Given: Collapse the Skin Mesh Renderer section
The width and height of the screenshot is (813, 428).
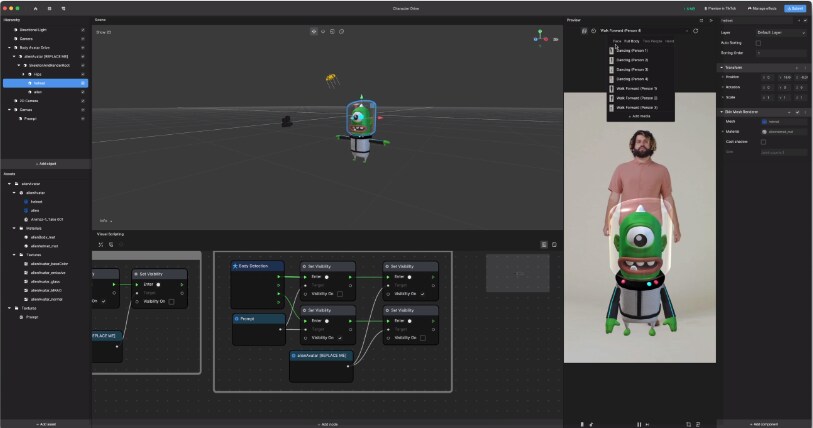Looking at the screenshot, I should (721, 112).
